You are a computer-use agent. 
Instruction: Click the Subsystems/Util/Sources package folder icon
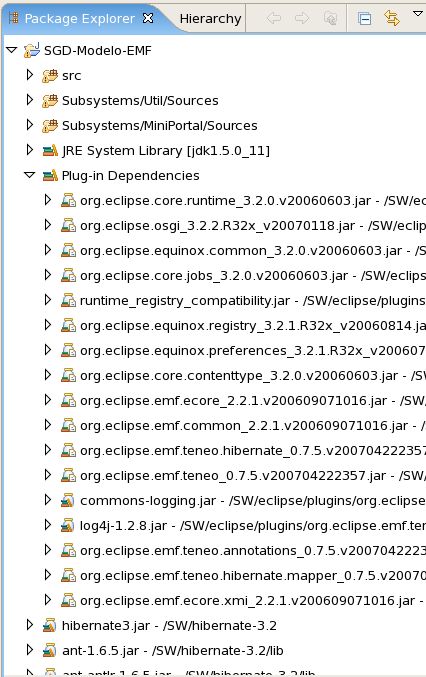[50, 101]
